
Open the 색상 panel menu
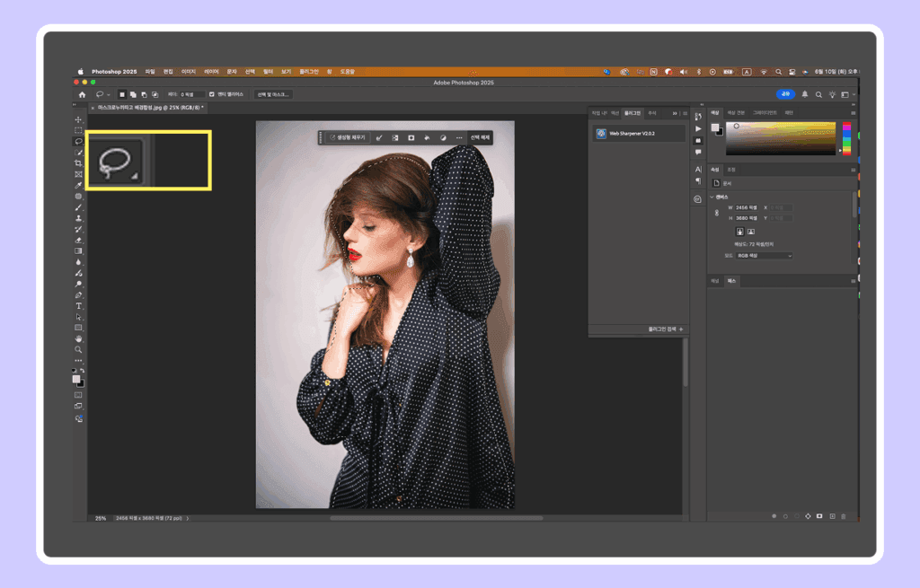[x=854, y=113]
